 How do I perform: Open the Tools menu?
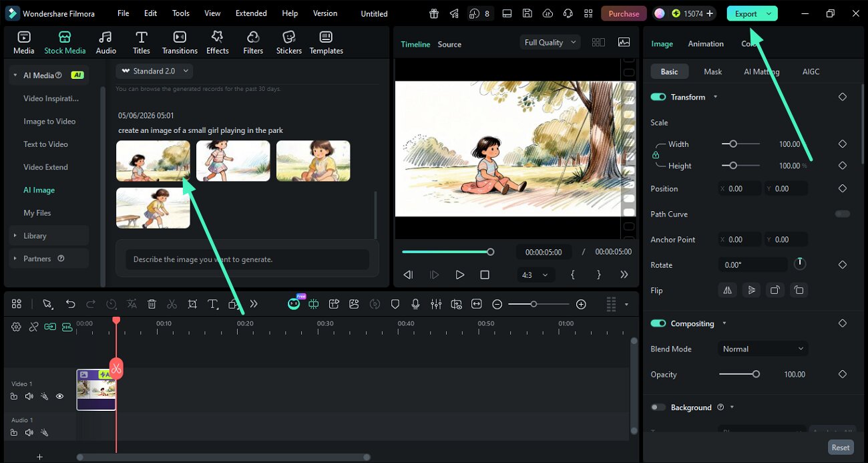(181, 13)
